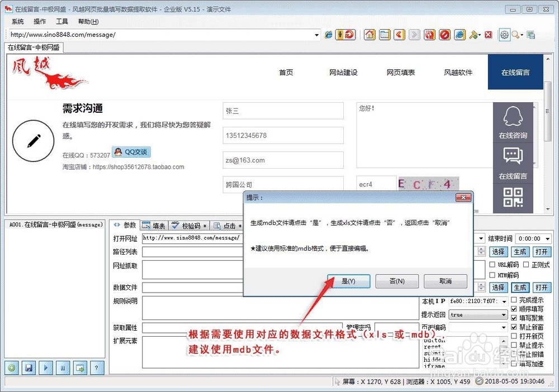This screenshot has height=392, width=559.
Task: Uncheck the 填写聚焦 checkbox
Action: pos(514,318)
